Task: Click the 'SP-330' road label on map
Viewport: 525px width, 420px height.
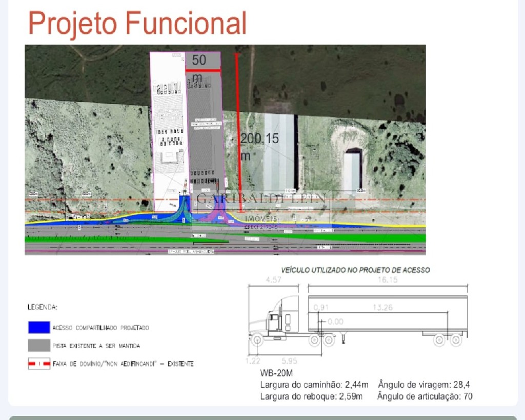Action: 191,251
